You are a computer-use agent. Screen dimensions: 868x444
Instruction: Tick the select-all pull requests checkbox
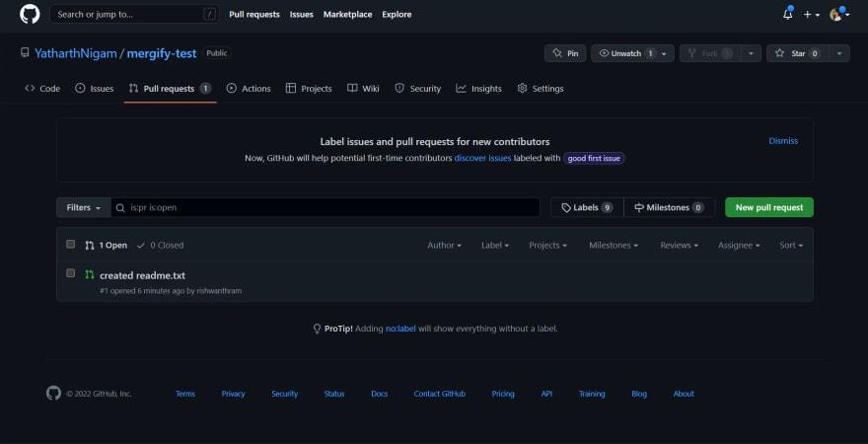coord(70,244)
